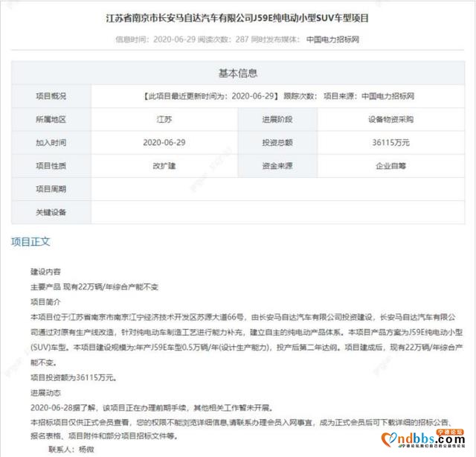Image resolution: width=476 pixels, height=457 pixels.
Task: Click the 建设内容 subheading
Action: [45, 272]
